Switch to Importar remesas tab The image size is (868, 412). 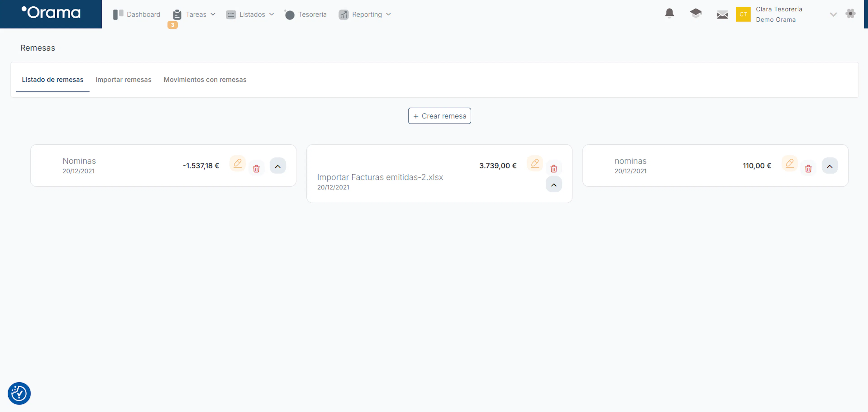[x=123, y=80]
